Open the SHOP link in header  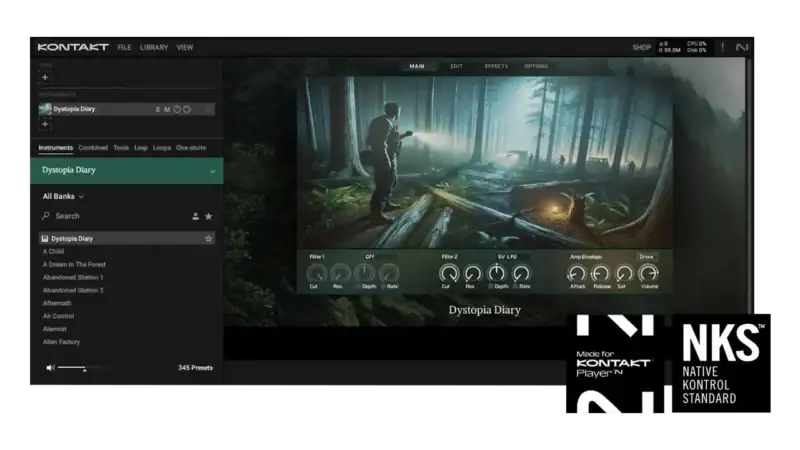[x=641, y=47]
